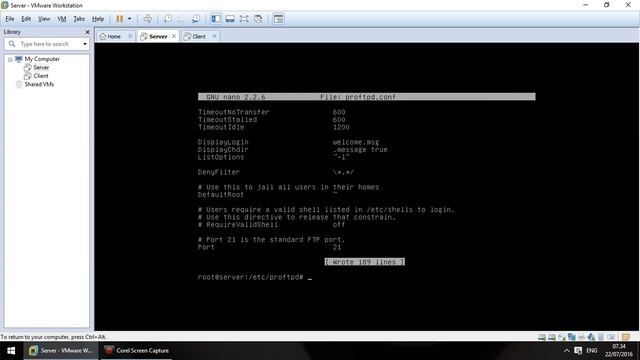Close the Library panel

click(87, 32)
